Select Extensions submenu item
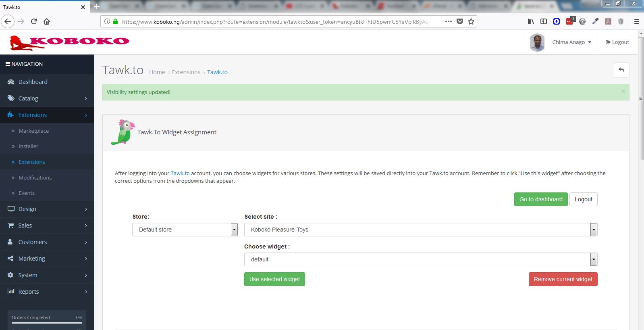This screenshot has width=644, height=330. [47, 162]
